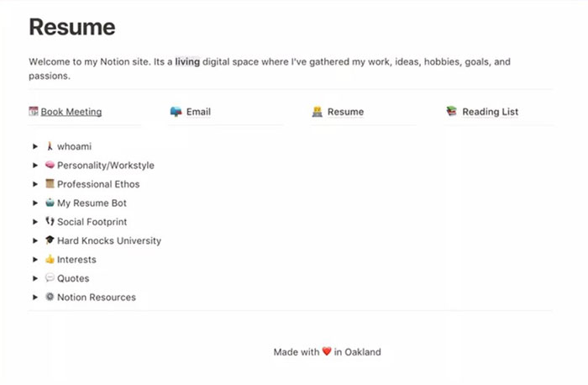
Task: Open the Book Meeting link
Action: [x=71, y=112]
